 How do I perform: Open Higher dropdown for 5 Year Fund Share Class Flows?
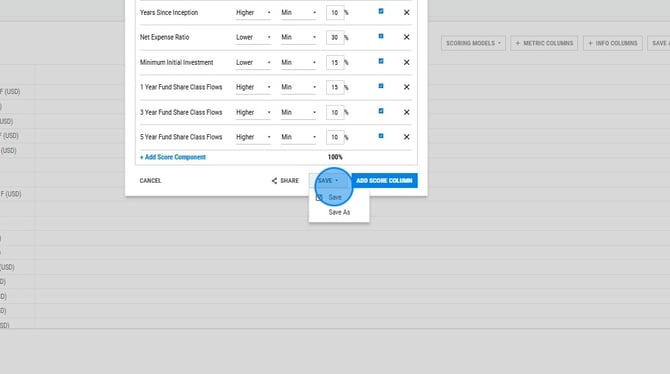253,137
